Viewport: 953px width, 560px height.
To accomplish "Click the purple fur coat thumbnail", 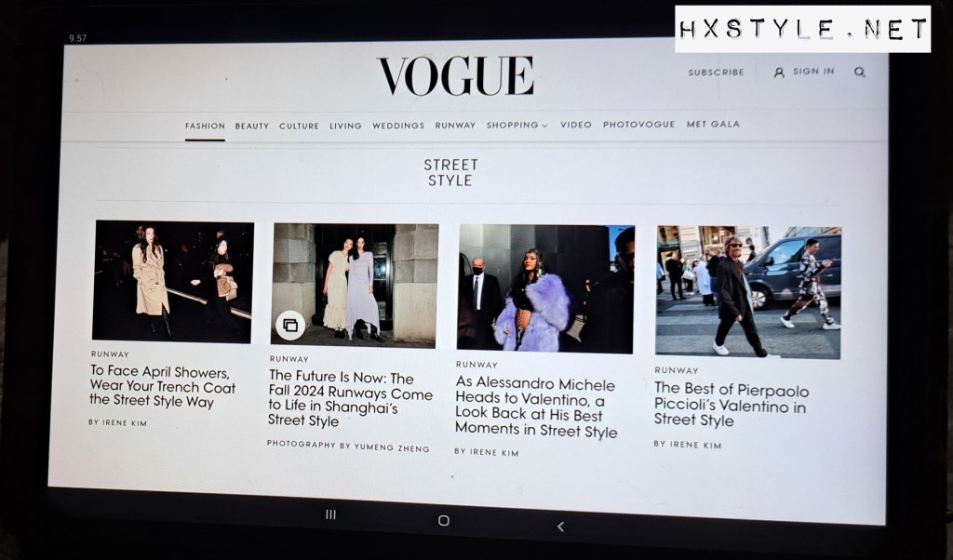I will tap(546, 287).
